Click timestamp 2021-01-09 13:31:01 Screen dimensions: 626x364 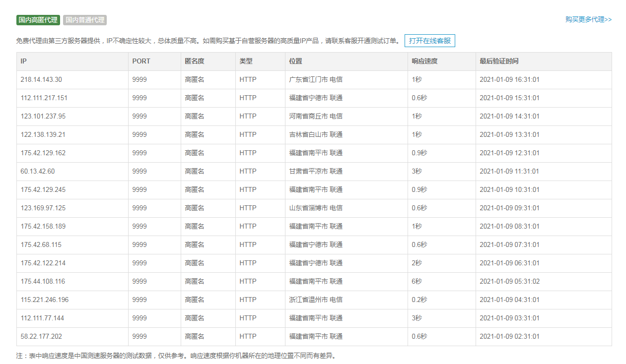tap(509, 135)
